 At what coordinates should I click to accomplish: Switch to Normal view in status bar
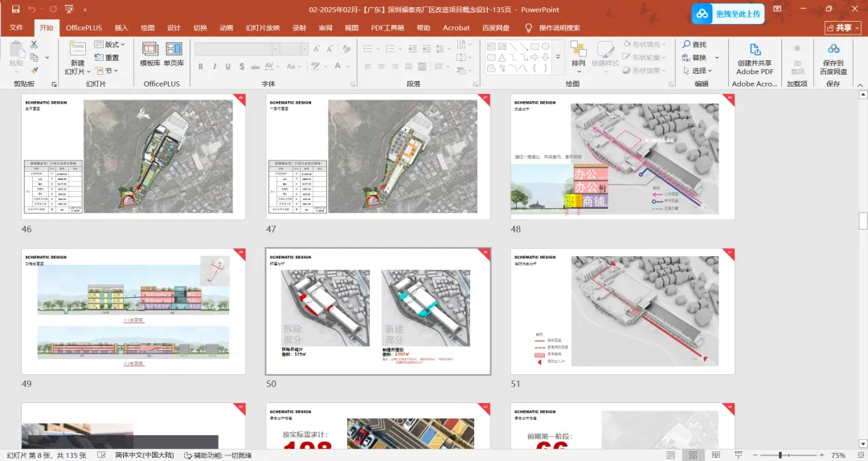670,455
